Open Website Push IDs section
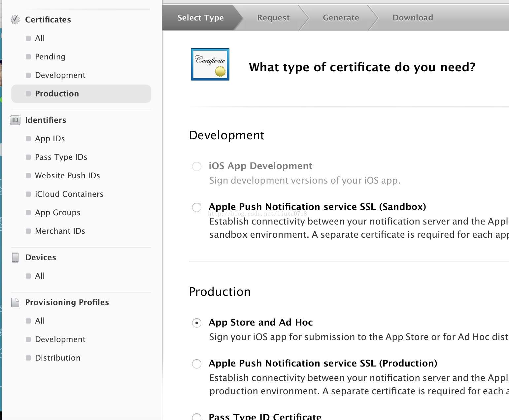This screenshot has height=420, width=509. (67, 176)
